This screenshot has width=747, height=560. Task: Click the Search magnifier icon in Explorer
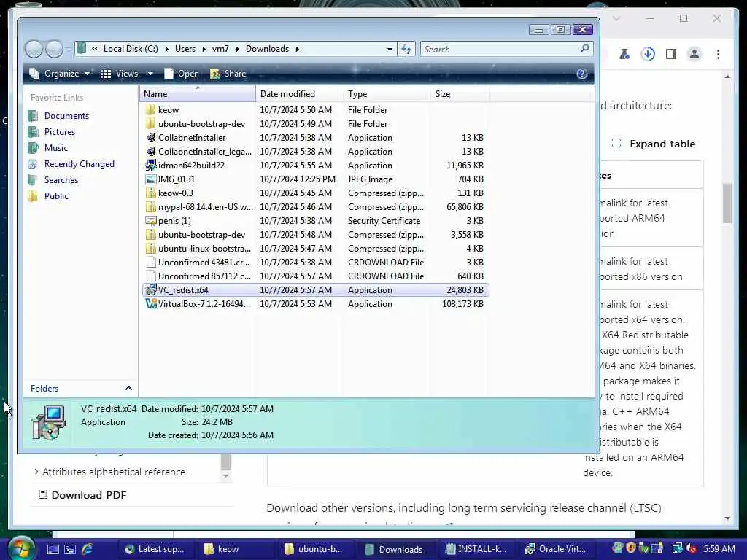coord(584,49)
